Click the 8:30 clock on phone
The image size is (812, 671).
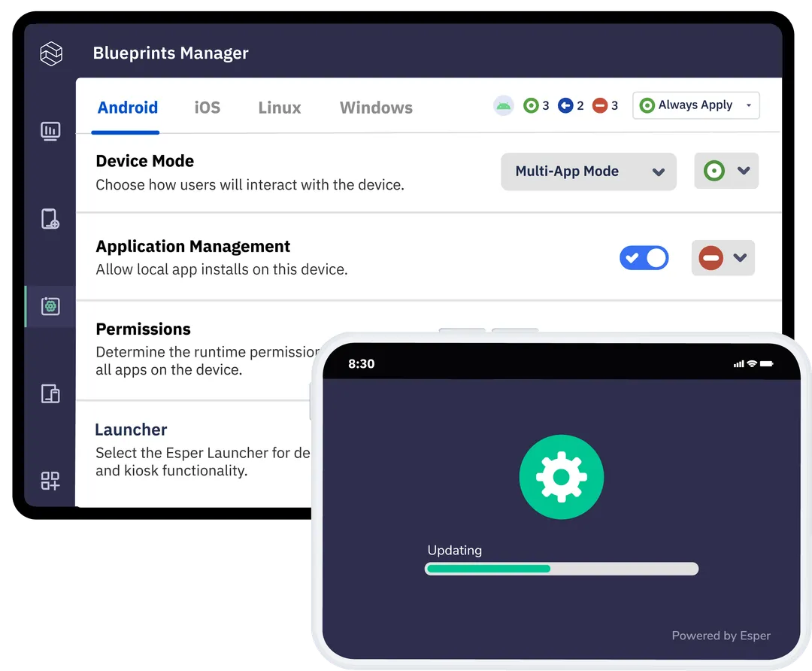click(362, 364)
